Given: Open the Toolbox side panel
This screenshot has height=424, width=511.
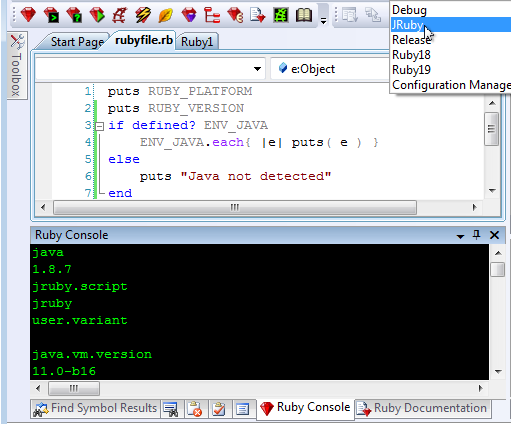Looking at the screenshot, I should click(17, 65).
